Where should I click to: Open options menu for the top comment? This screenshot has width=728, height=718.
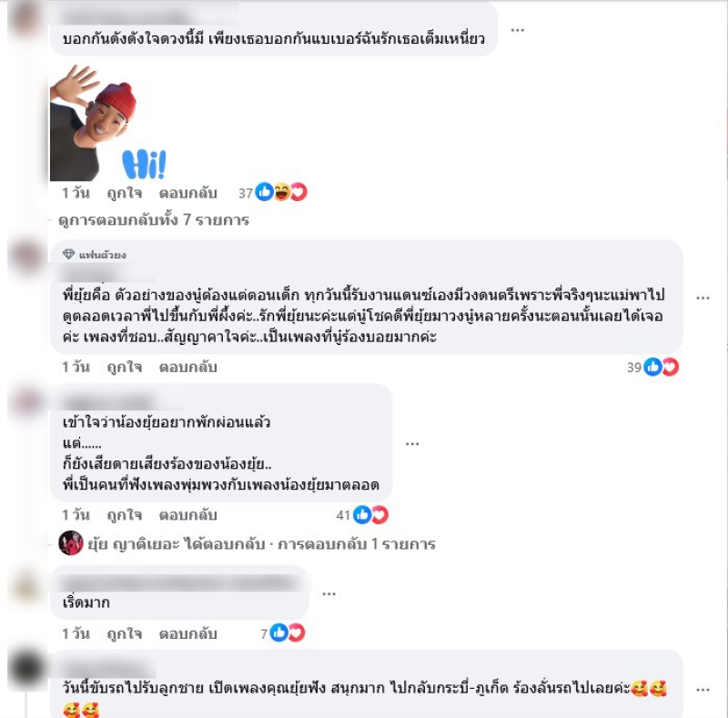pos(517,30)
